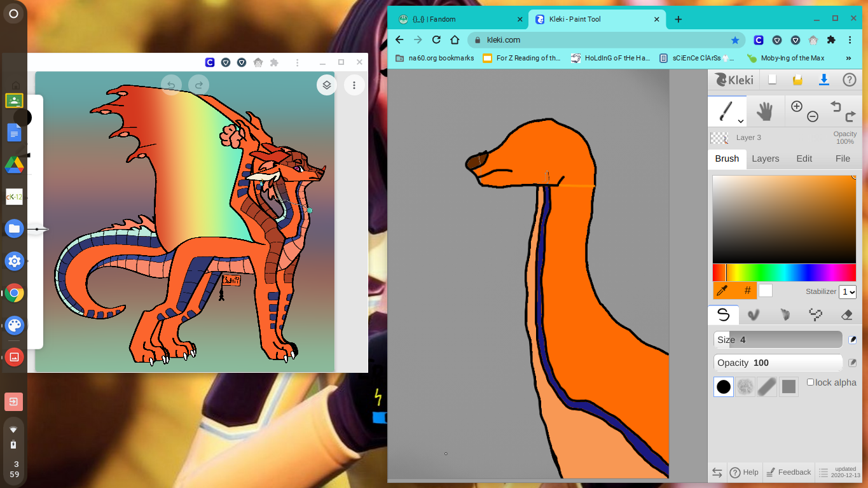868x488 pixels.
Task: Click undo in the dragon image window
Action: pos(171,85)
